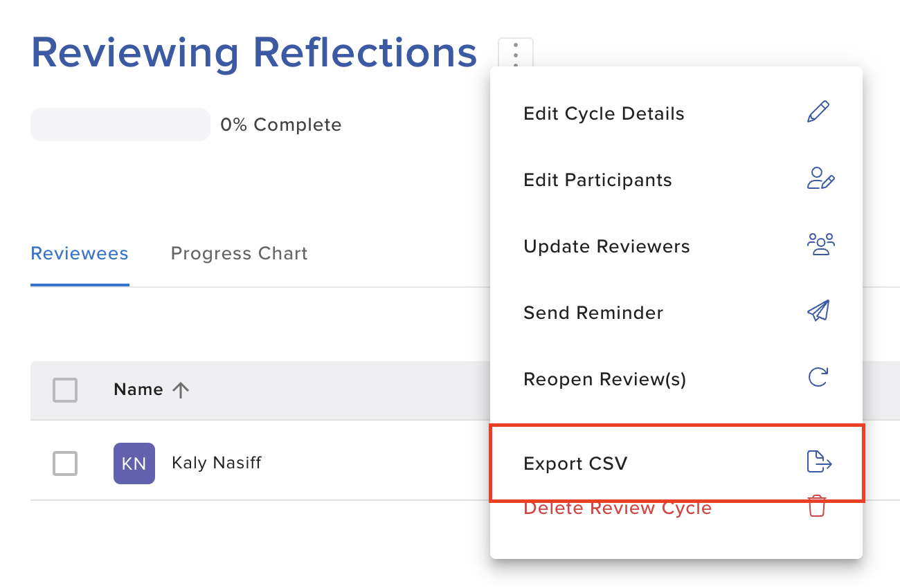Click the file export icon beside Export CSV
The image size is (900, 588).
(x=819, y=461)
